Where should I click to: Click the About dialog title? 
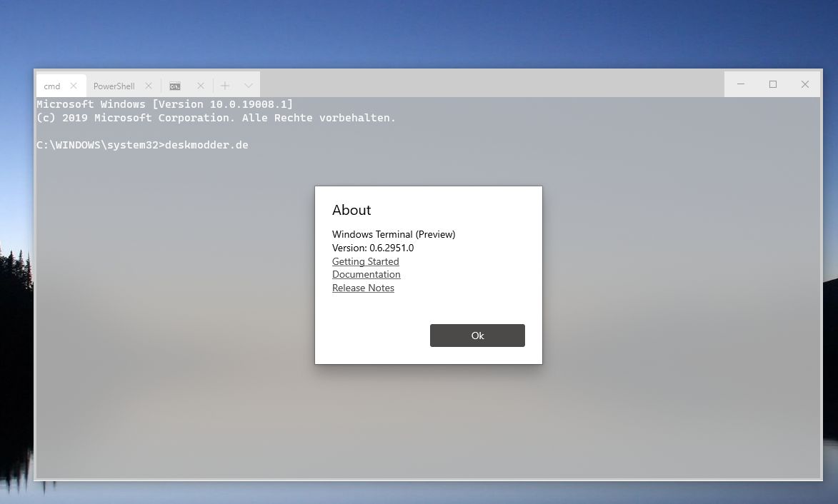coord(351,210)
